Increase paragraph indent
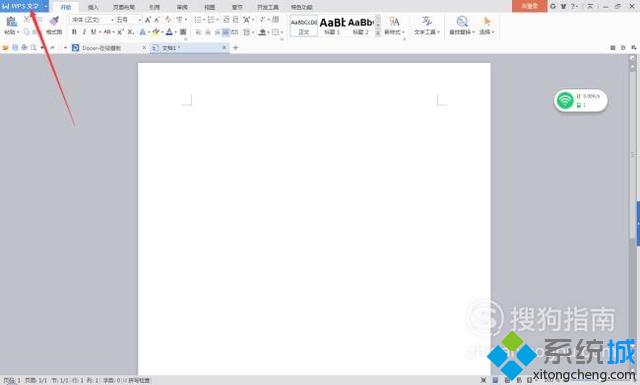The image size is (640, 385). (x=236, y=20)
